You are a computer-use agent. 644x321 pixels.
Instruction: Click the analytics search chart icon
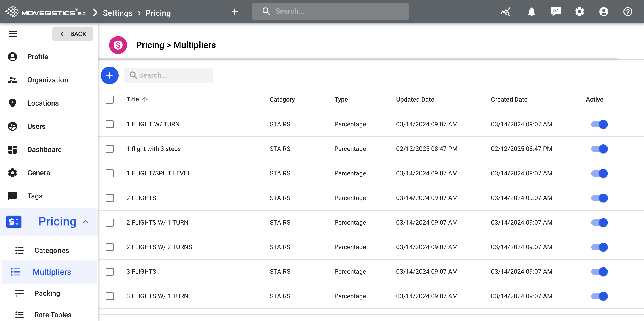[505, 12]
